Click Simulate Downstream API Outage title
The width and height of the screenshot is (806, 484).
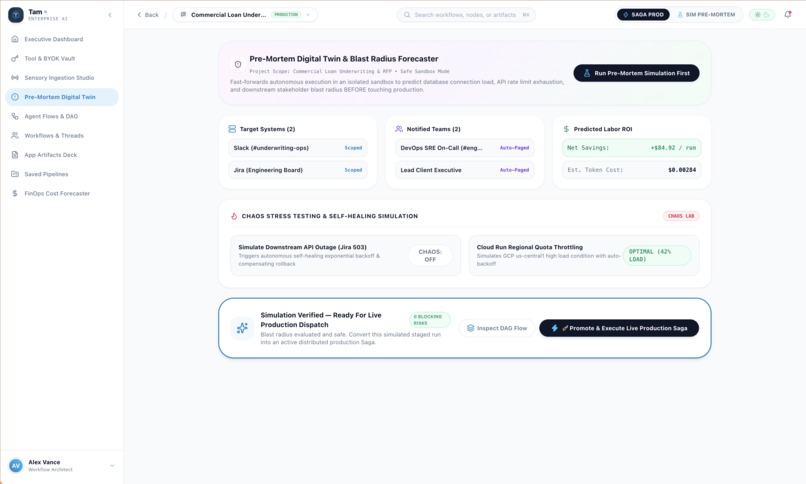coord(302,247)
